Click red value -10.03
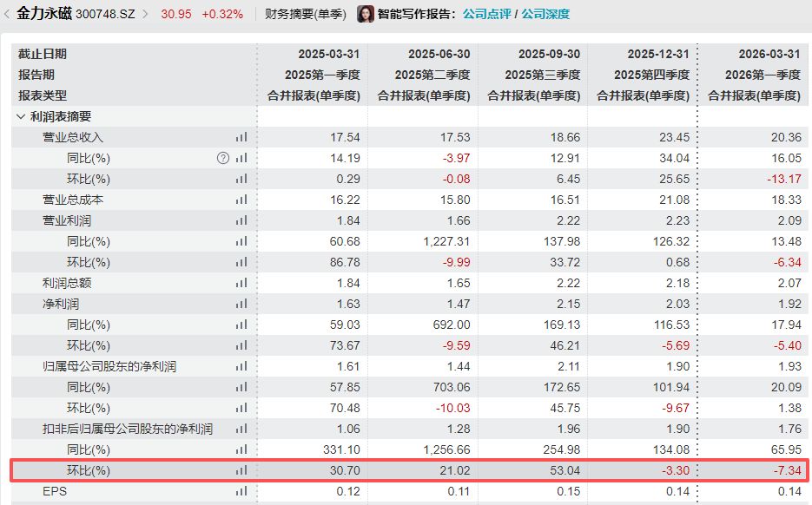 pos(453,408)
